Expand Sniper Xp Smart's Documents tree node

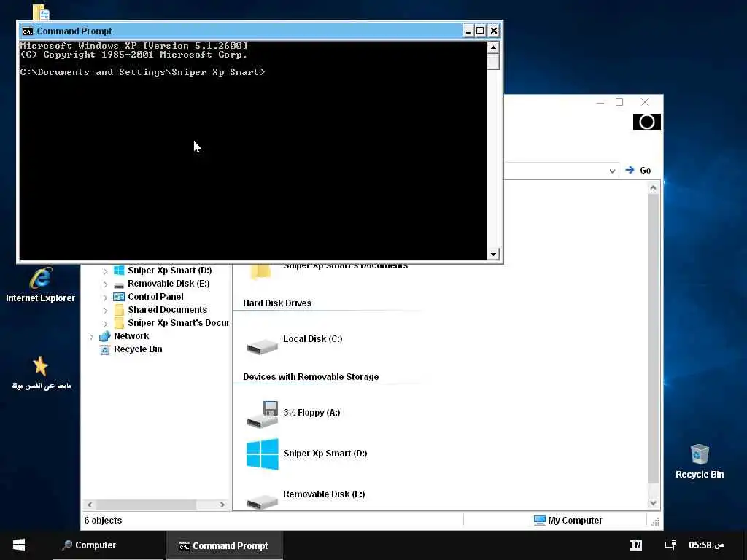[105, 324]
